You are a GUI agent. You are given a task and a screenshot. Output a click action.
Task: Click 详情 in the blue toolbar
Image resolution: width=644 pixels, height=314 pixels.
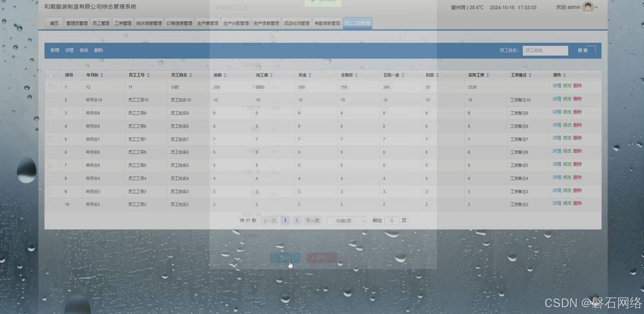69,50
